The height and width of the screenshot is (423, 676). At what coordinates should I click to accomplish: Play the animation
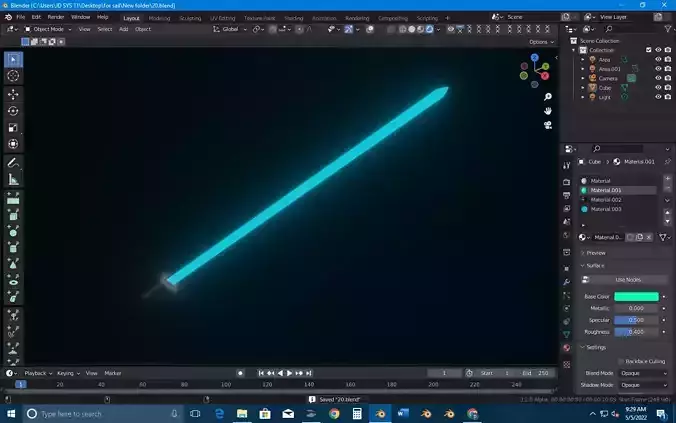[290, 373]
